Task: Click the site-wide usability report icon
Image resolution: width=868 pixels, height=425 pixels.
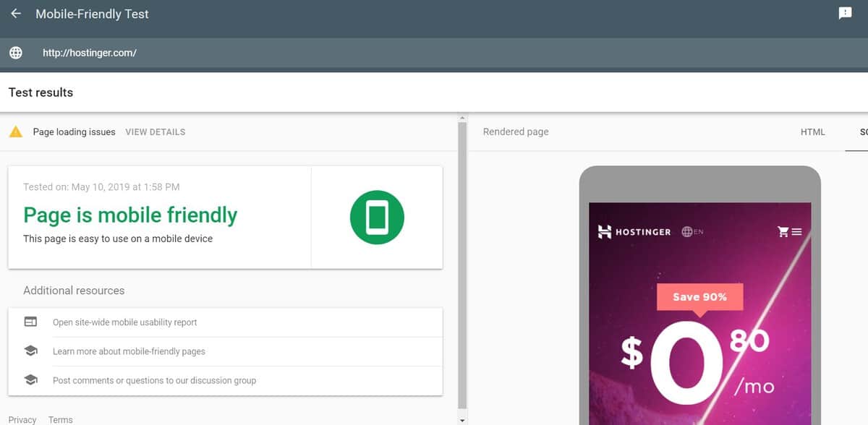Action: [30, 322]
